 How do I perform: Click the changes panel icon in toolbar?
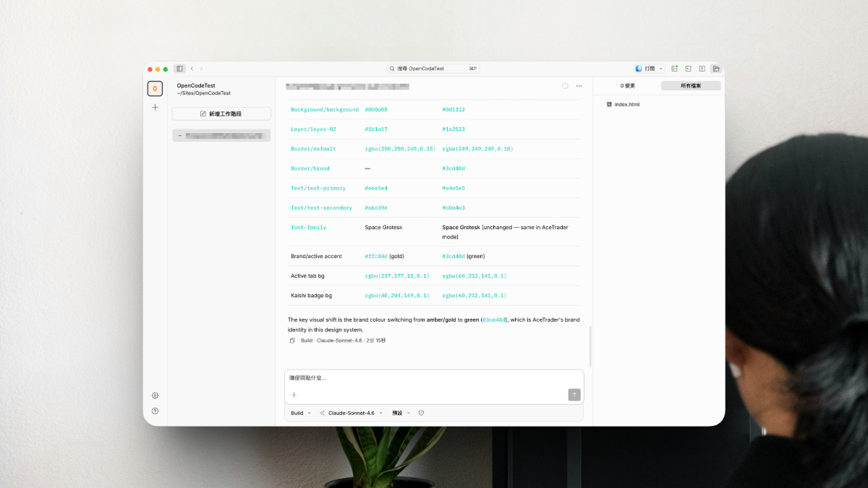point(688,68)
